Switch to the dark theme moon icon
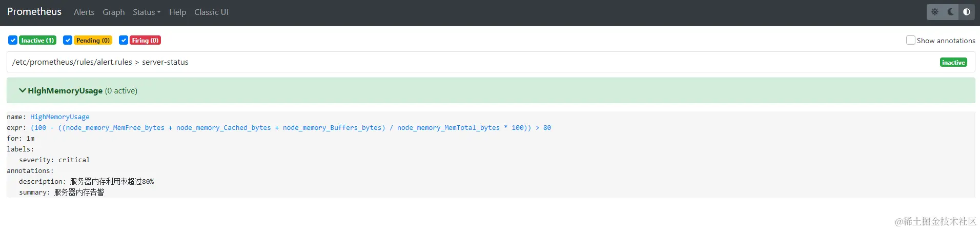The height and width of the screenshot is (230, 980). coord(951,12)
